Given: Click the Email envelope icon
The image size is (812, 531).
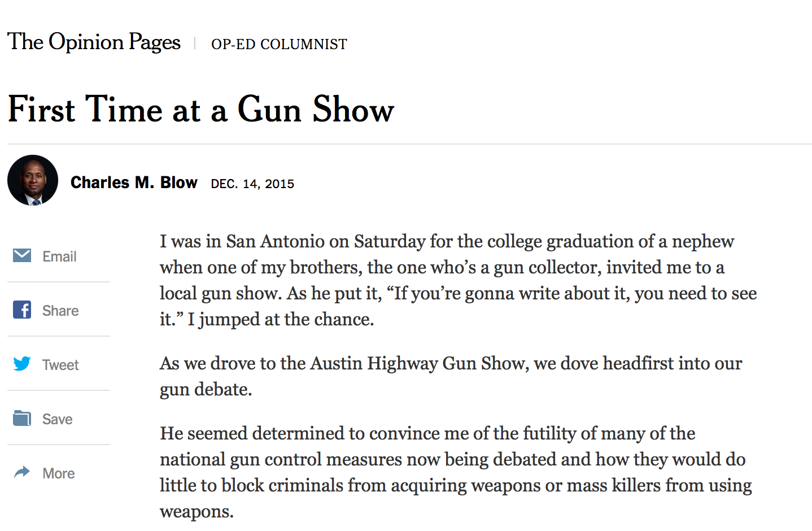Looking at the screenshot, I should click(22, 255).
